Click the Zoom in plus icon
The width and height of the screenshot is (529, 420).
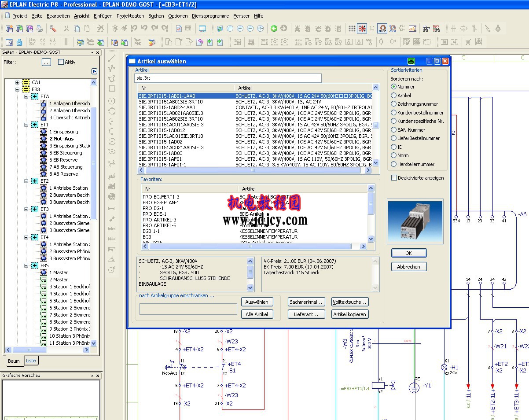coord(240,29)
